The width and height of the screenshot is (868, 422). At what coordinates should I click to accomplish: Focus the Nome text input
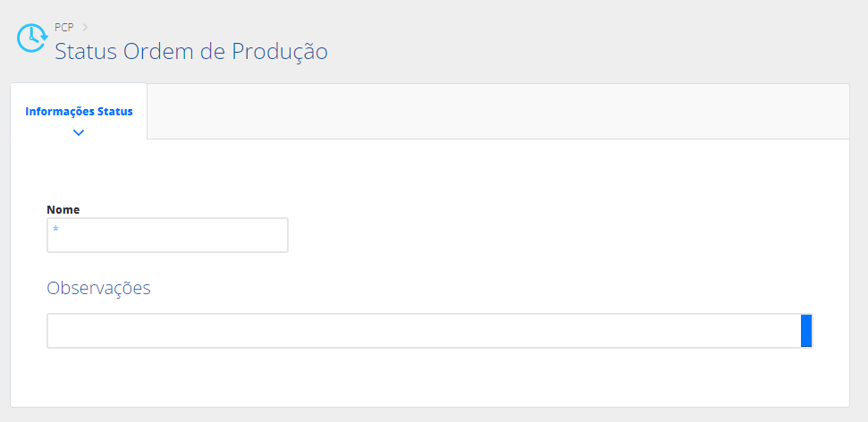tap(167, 235)
